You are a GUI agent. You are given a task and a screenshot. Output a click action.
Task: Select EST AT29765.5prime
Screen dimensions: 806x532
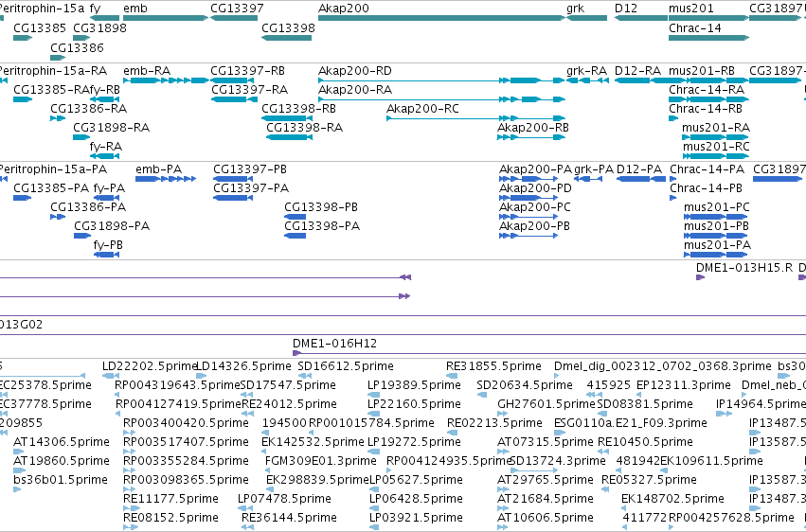tap(503, 489)
